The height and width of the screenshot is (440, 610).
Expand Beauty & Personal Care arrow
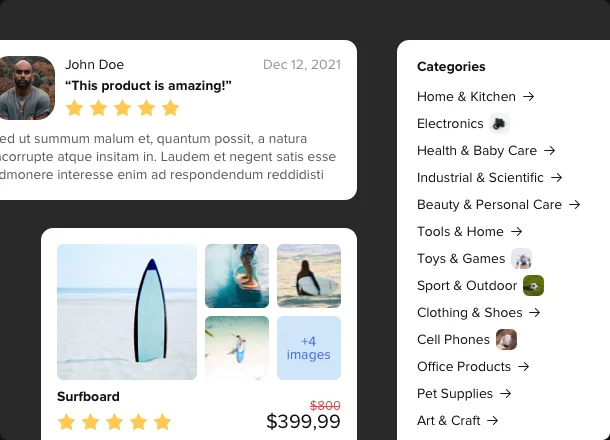point(574,205)
